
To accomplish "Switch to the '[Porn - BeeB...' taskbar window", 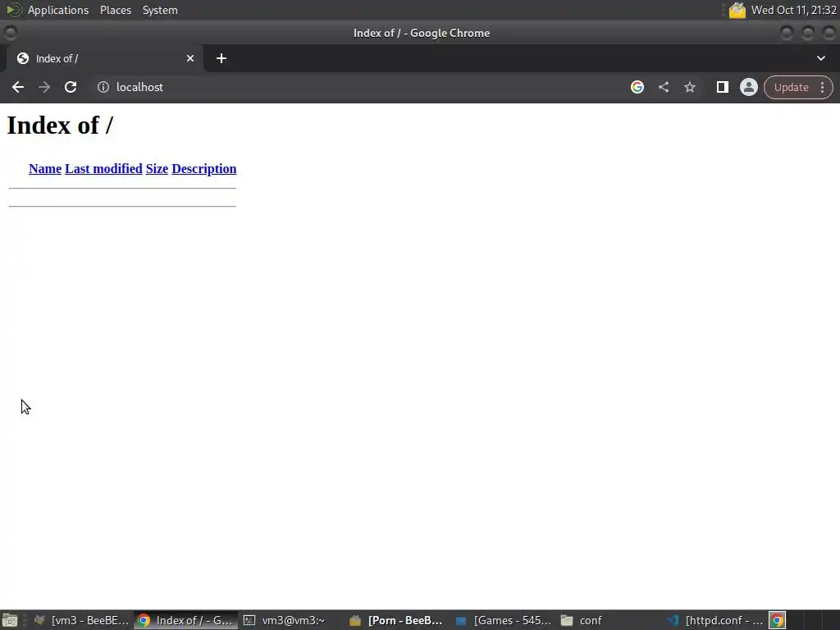I will coord(397,620).
